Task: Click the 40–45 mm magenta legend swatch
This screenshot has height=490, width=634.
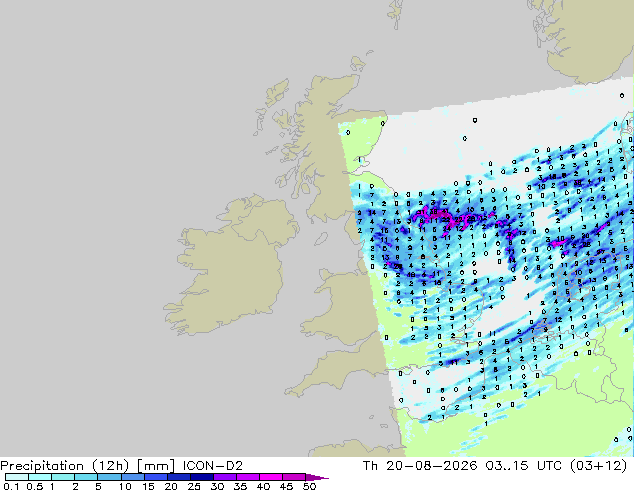Action: [270, 477]
